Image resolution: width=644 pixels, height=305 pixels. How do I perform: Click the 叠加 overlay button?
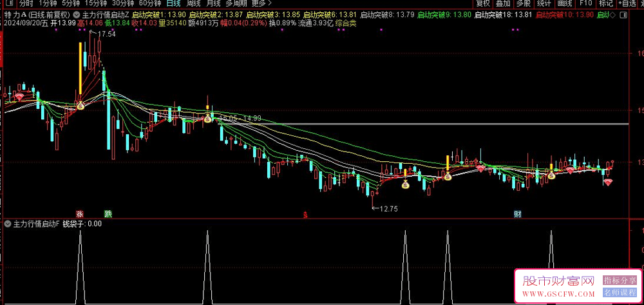tap(503, 3)
